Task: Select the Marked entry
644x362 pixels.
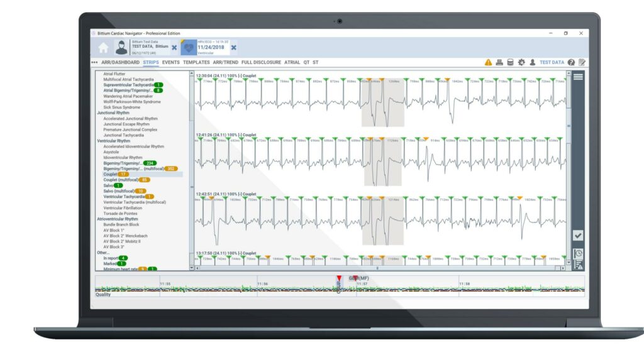Action: (114, 263)
